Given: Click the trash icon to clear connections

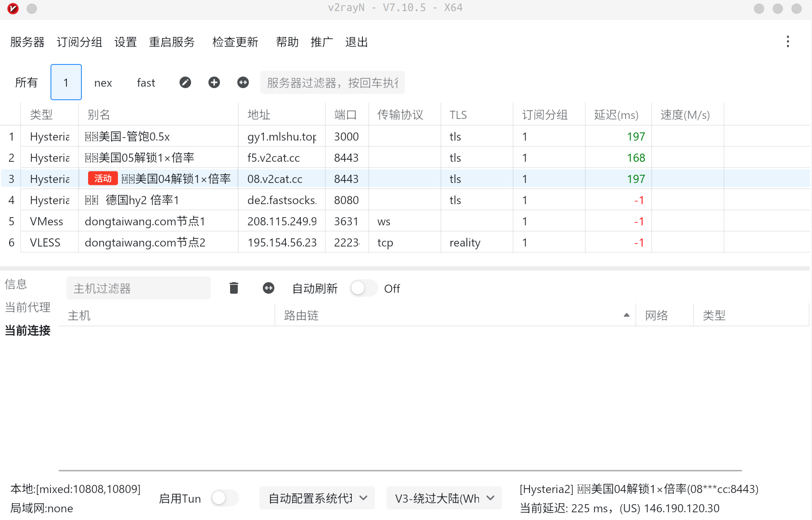Looking at the screenshot, I should (x=234, y=288).
